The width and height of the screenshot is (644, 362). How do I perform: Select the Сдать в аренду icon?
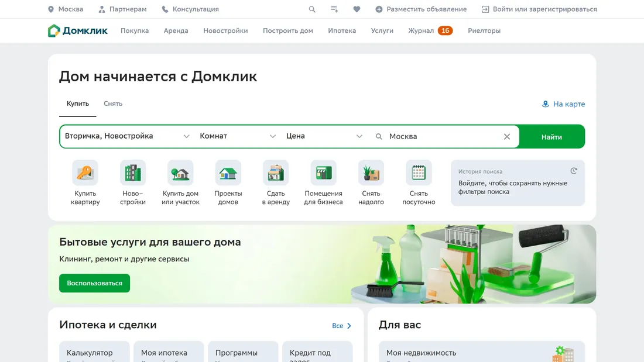coord(275,172)
